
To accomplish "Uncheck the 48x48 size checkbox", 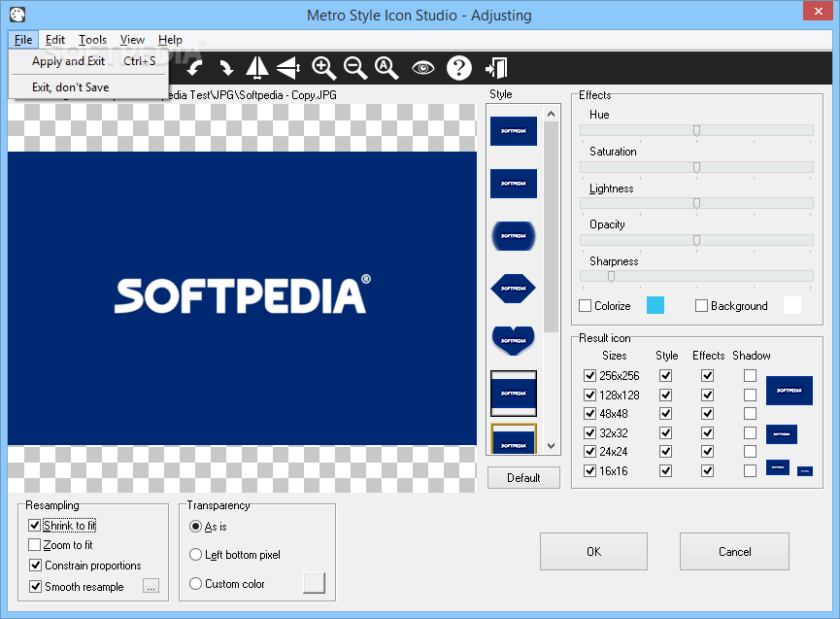I will click(589, 414).
